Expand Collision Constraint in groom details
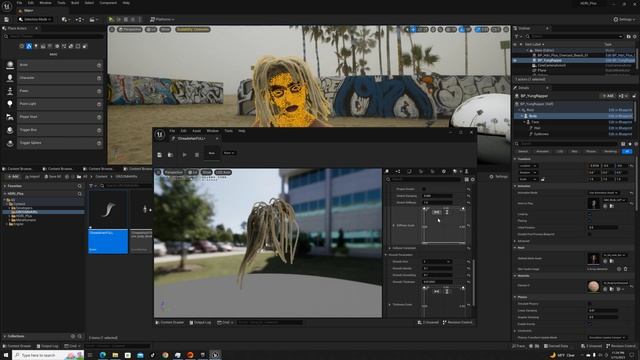Image resolution: width=640 pixels, height=360 pixels. coord(390,248)
